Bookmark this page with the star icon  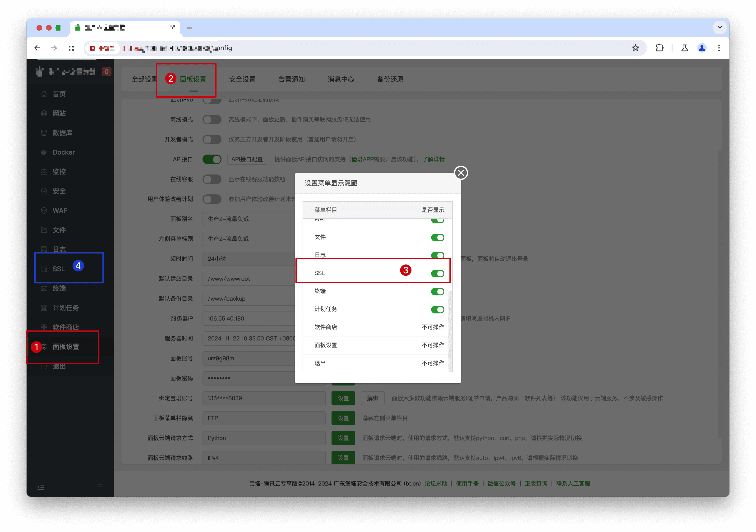636,48
